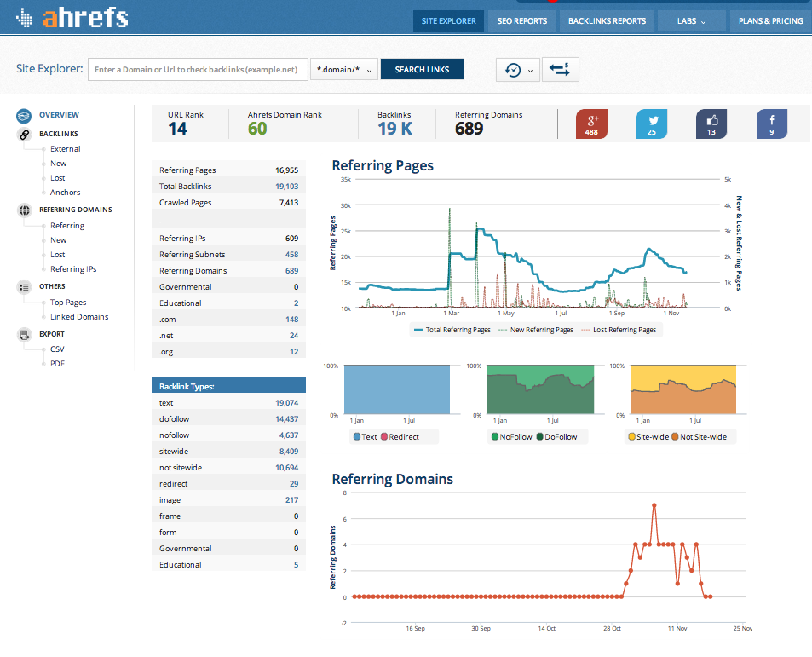Click the nofollow count 4,637
Image resolution: width=812 pixels, height=657 pixels.
coord(289,435)
